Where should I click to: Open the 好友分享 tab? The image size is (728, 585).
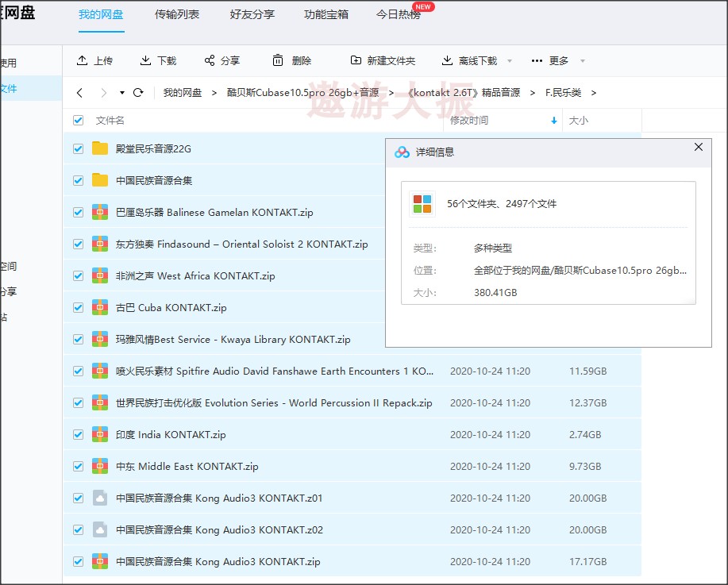click(x=252, y=14)
